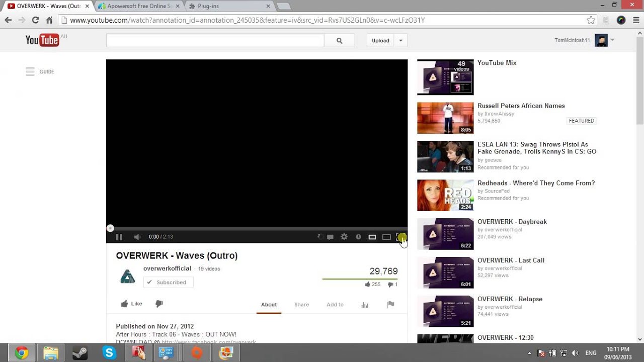The image size is (644, 362).
Task: Open Steam from the taskbar
Action: (79, 353)
